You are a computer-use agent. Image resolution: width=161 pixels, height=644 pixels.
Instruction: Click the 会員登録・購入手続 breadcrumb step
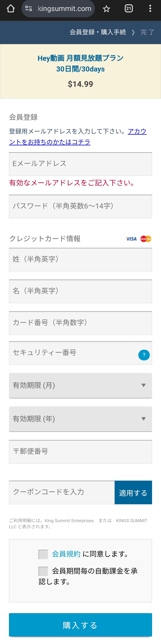[98, 32]
